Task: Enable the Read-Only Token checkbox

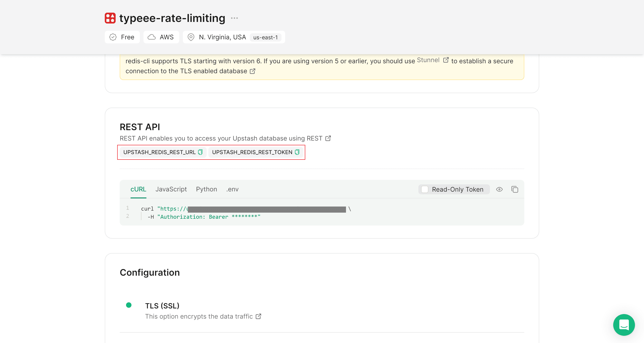Action: (x=425, y=190)
